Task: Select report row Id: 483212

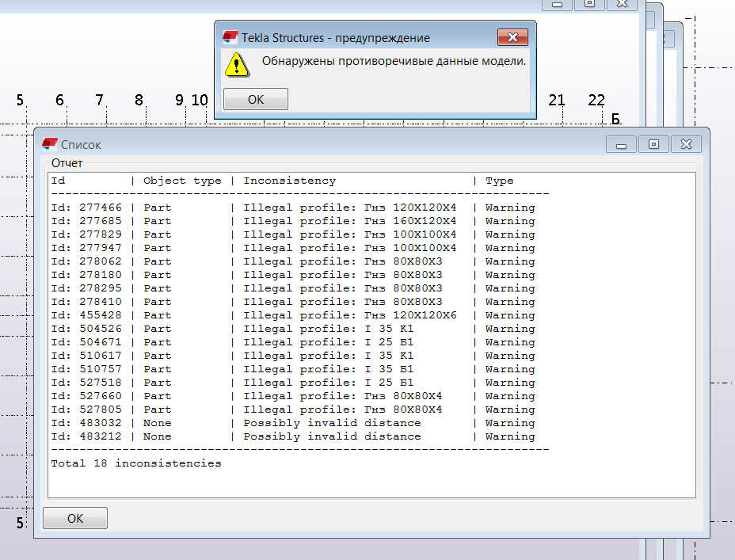Action: click(x=293, y=436)
